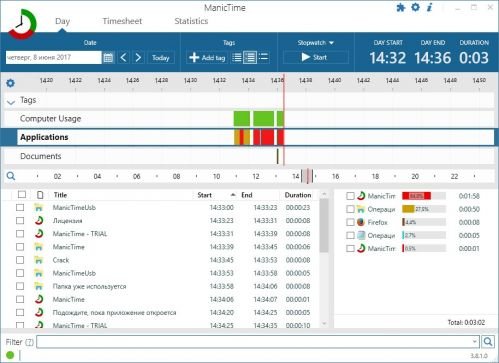The image size is (499, 363).
Task: Click the Filter search magnifier button
Action: tap(488, 342)
